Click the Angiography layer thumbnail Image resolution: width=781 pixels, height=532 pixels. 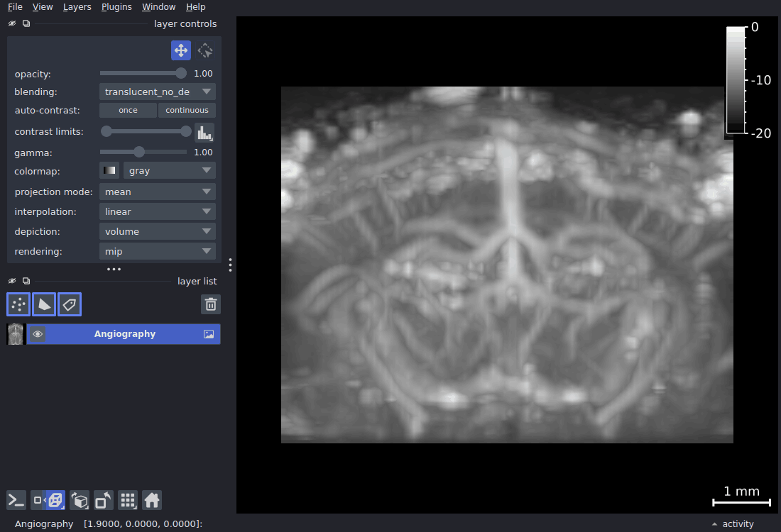(16, 334)
